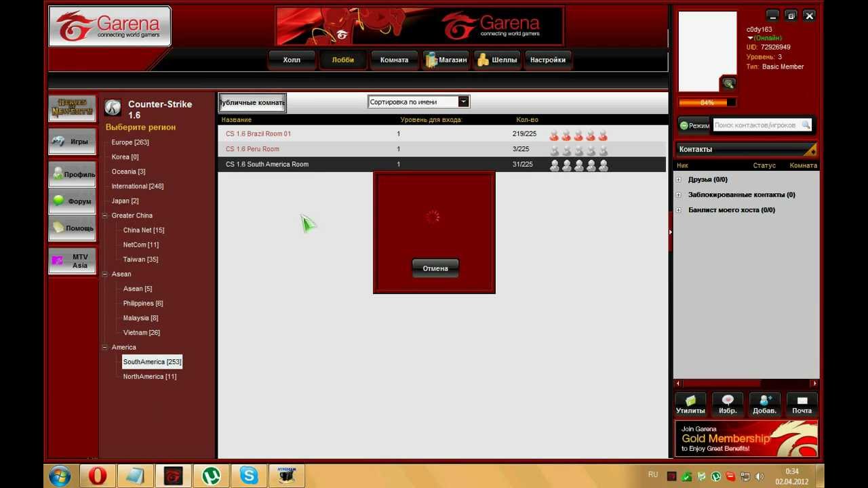
Task: Open the Шеллы (Shells) tab
Action: click(x=497, y=60)
